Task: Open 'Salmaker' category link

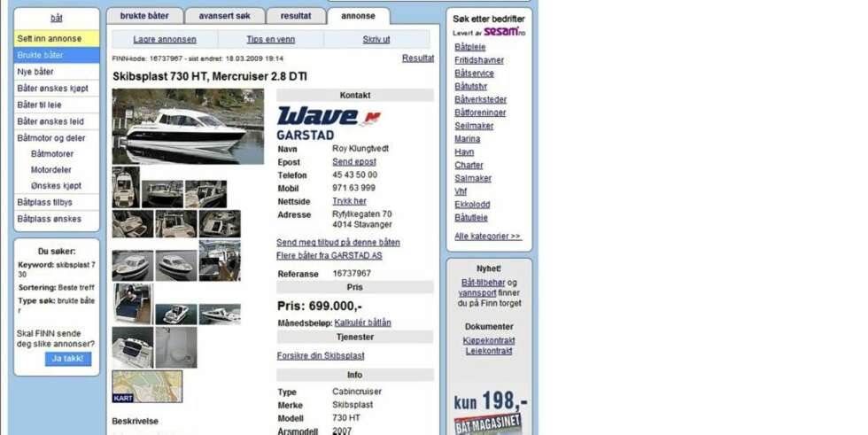Action: tap(473, 178)
